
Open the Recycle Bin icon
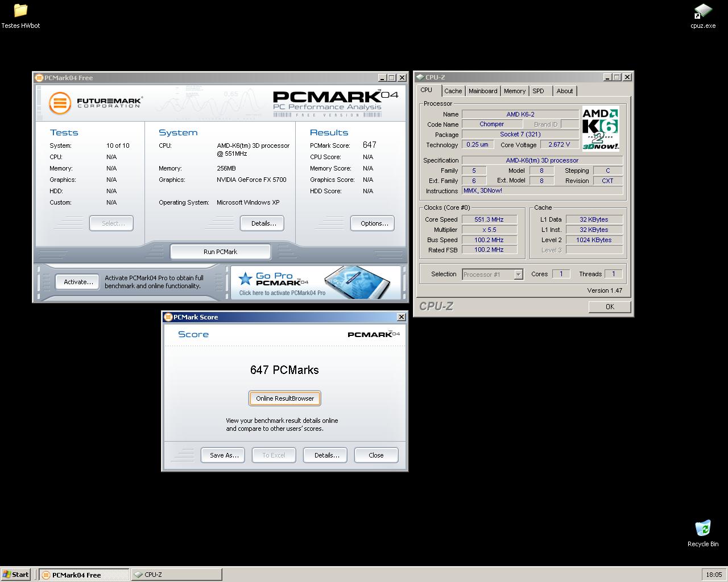(703, 533)
